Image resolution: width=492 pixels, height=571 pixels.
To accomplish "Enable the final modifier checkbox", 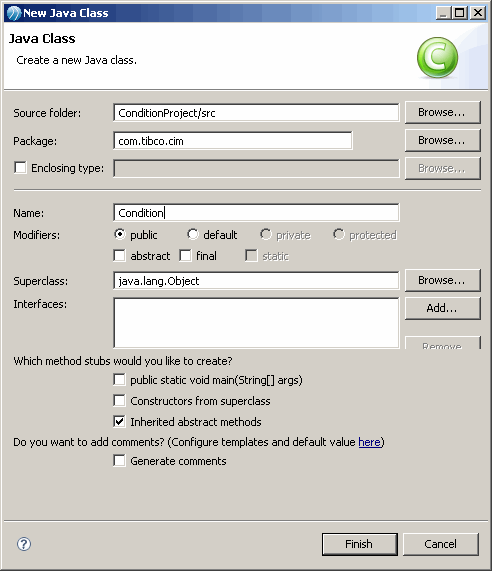I will click(x=185, y=255).
